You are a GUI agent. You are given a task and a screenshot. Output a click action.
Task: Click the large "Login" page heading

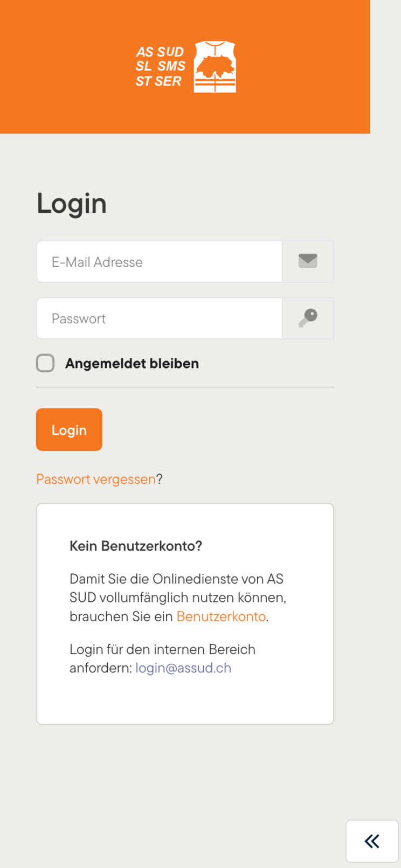pyautogui.click(x=72, y=203)
